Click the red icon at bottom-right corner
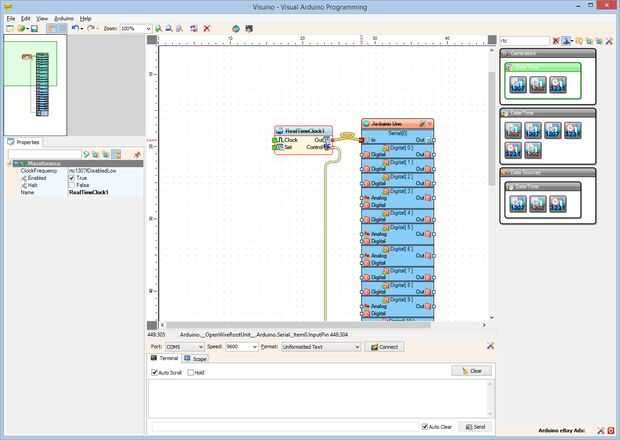This screenshot has height=440, width=620. [x=611, y=431]
